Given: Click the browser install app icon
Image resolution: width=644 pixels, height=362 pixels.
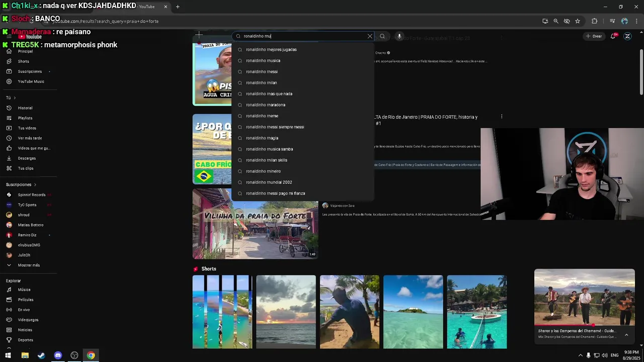Looking at the screenshot, I should click(x=545, y=21).
